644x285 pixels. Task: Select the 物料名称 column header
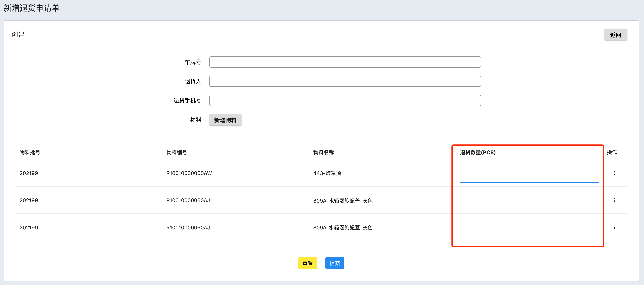(x=323, y=152)
